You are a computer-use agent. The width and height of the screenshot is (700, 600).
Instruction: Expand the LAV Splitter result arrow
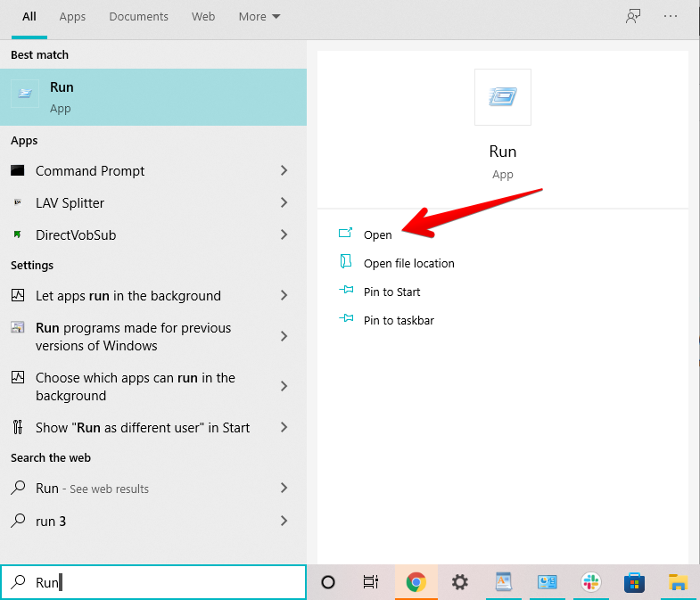tap(284, 202)
